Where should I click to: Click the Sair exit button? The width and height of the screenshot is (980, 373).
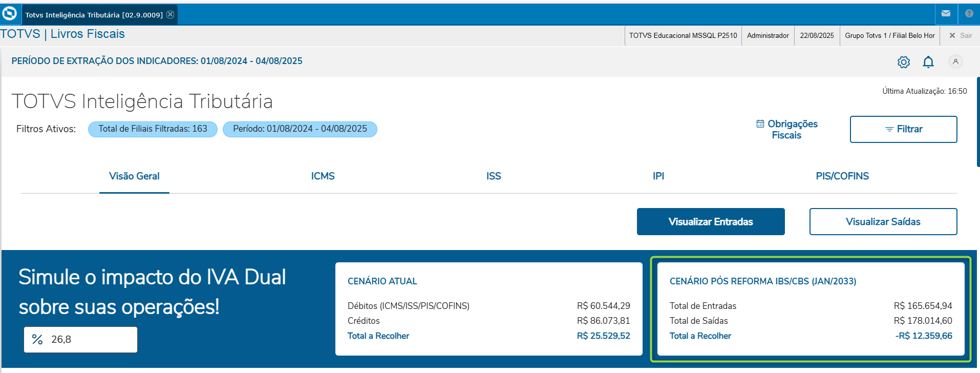[x=961, y=35]
